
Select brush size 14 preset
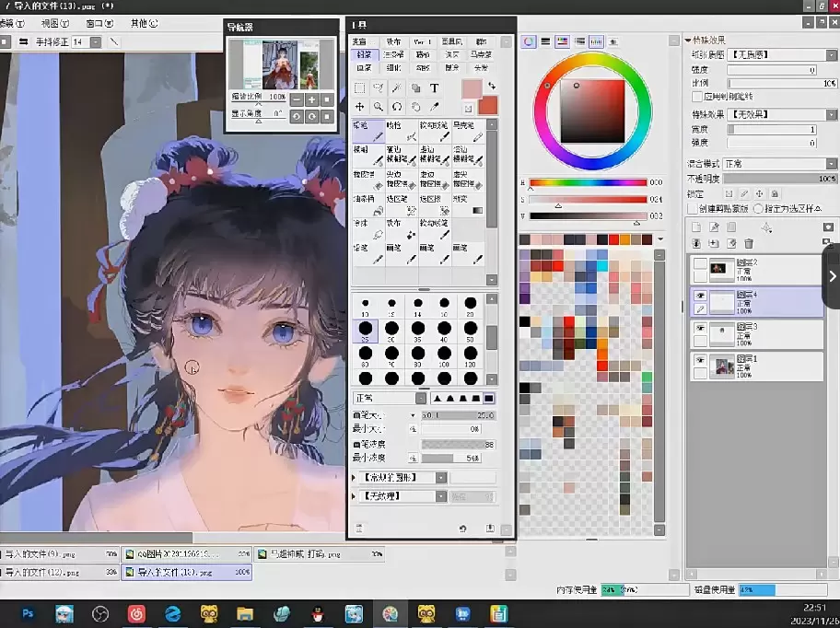418,307
